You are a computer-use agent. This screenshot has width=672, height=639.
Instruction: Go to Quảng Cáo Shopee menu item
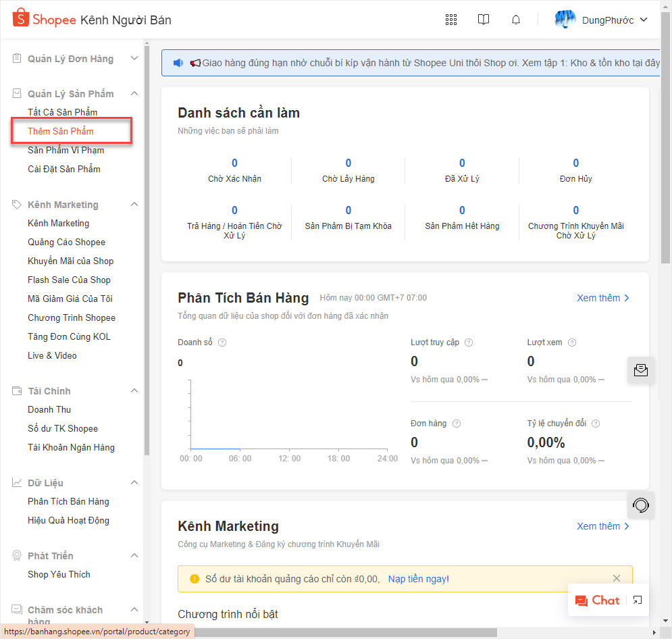66,242
